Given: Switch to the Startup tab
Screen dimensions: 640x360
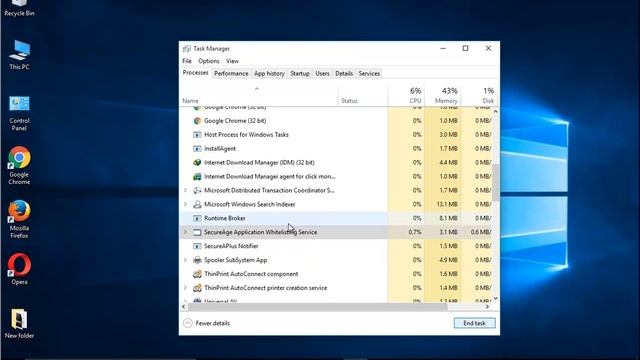Looking at the screenshot, I should 300,73.
